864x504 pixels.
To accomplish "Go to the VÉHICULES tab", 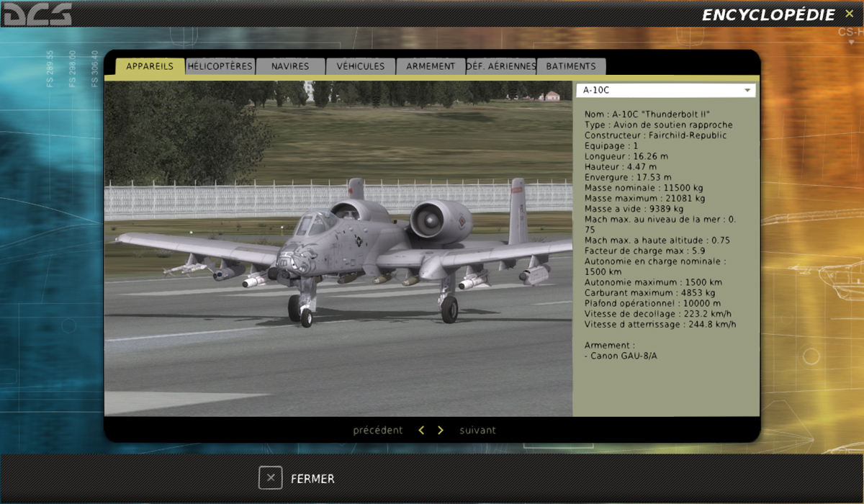I will pos(361,66).
